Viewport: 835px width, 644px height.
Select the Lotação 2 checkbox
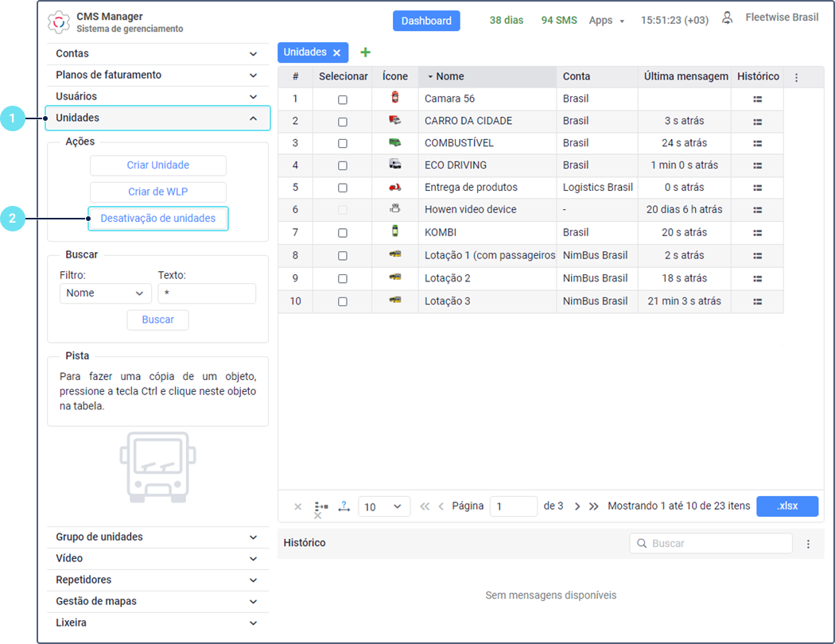(x=343, y=279)
